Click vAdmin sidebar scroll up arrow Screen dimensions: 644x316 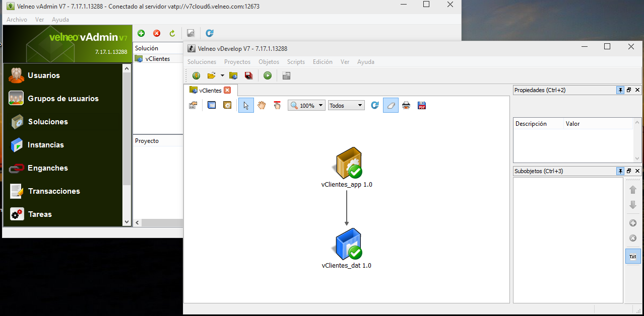coord(126,68)
